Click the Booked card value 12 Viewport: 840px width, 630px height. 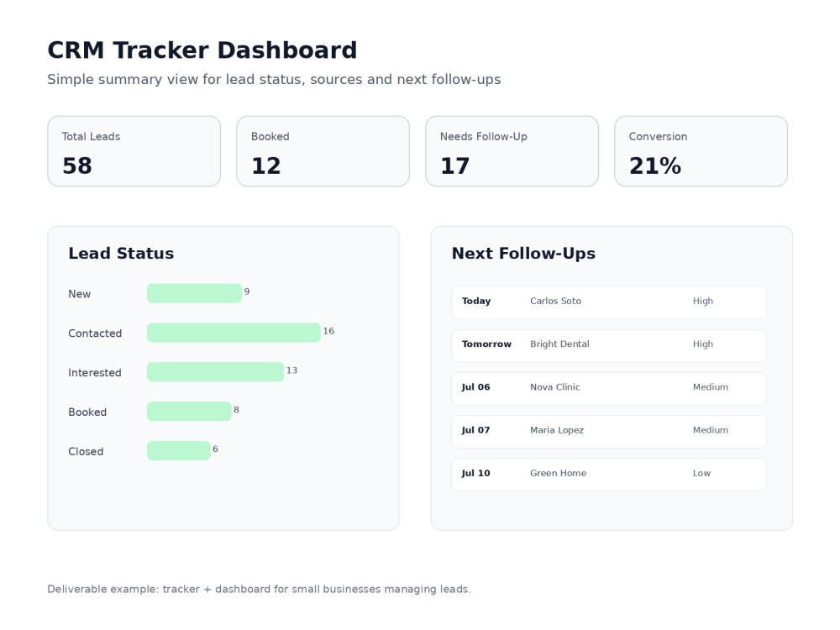(265, 165)
